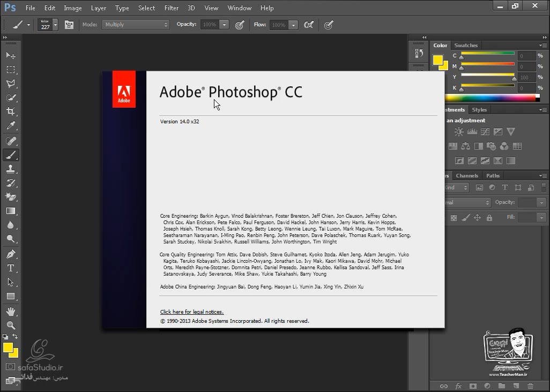Click the create new group folder icon
550x392 pixels.
tap(502, 386)
